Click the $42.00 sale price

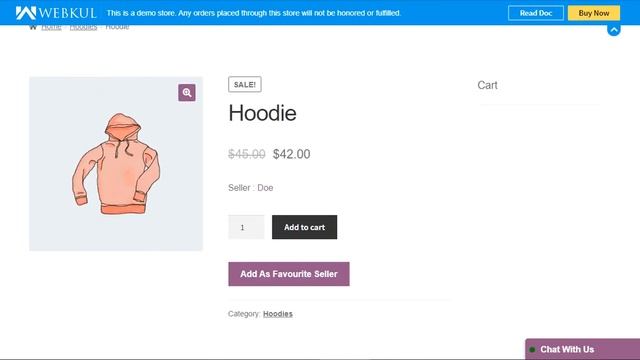(291, 154)
